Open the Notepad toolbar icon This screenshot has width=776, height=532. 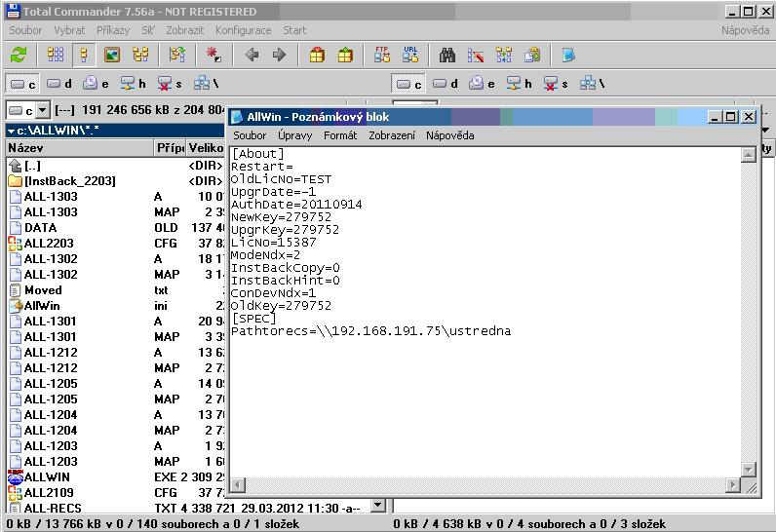[x=568, y=55]
